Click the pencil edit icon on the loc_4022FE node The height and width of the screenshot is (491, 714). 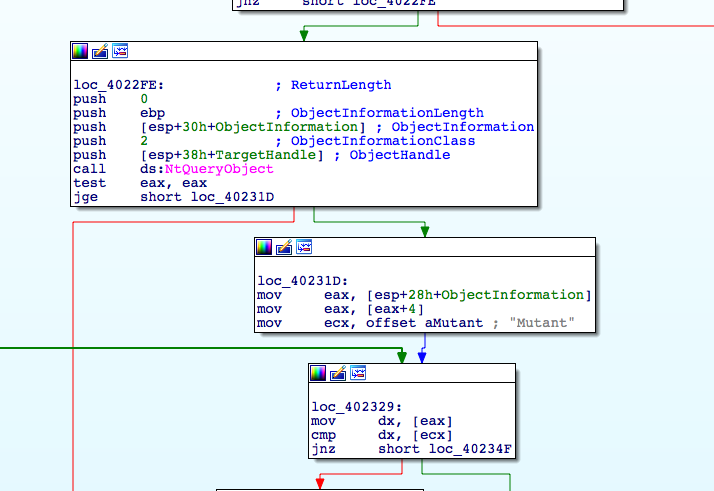pos(100,50)
